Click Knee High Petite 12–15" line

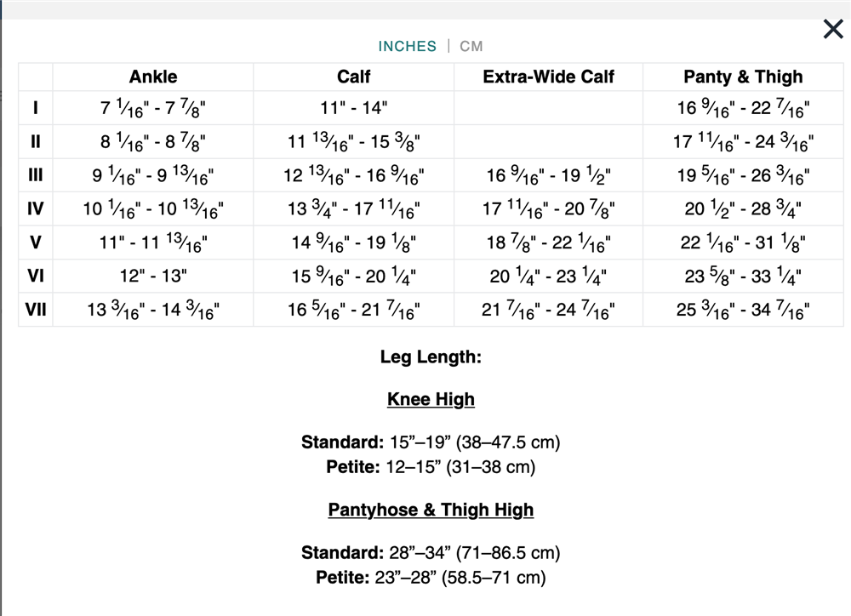coord(431,467)
